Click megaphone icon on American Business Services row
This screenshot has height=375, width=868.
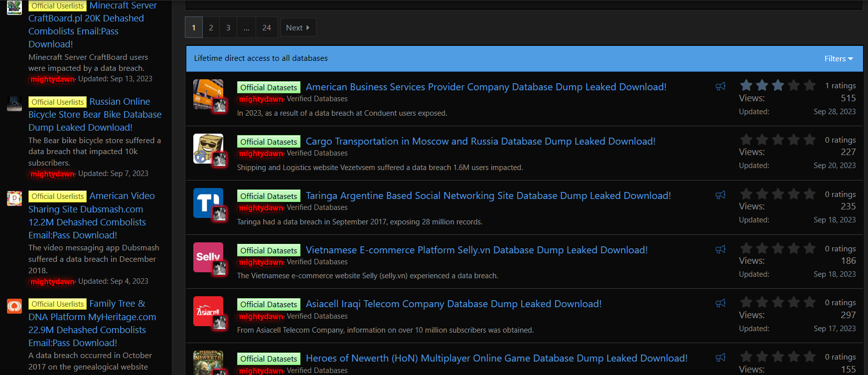[721, 86]
